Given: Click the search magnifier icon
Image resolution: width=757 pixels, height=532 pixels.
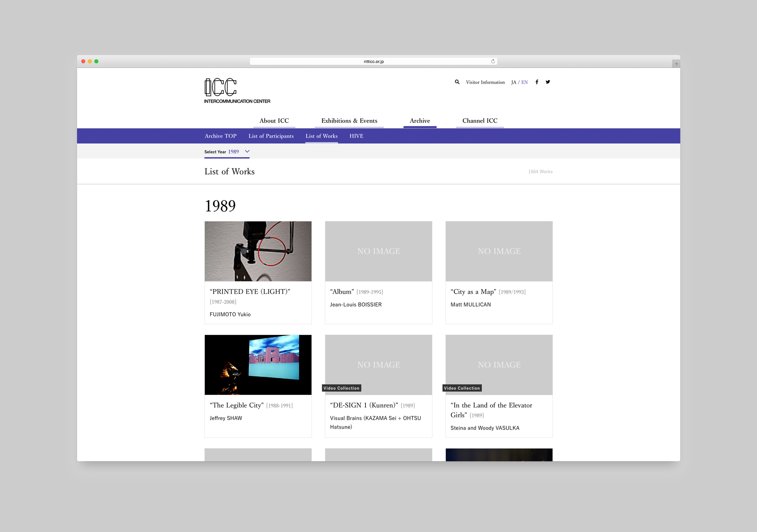Looking at the screenshot, I should pyautogui.click(x=457, y=82).
